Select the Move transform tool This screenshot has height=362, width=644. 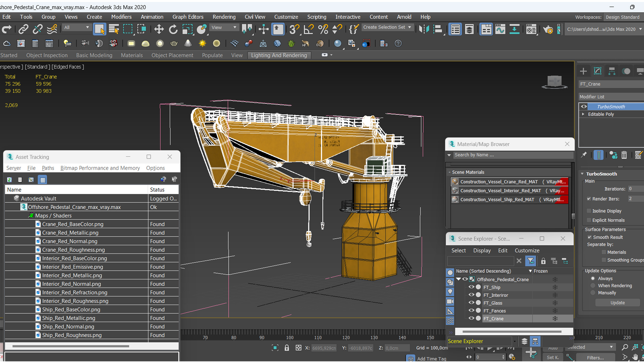[159, 29]
